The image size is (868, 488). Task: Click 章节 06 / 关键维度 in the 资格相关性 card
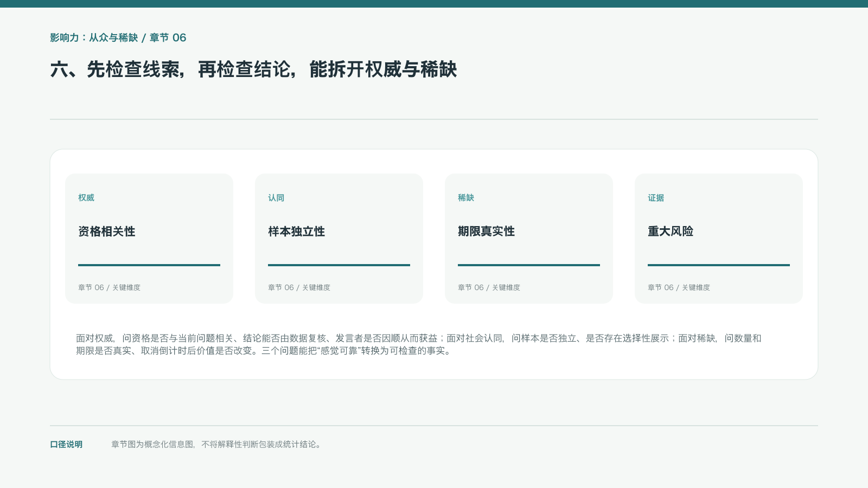109,287
